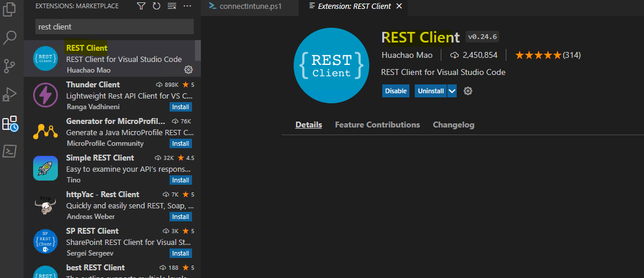Click Huachao Mao publisher link in details
The height and width of the screenshot is (278, 644).
click(x=406, y=55)
